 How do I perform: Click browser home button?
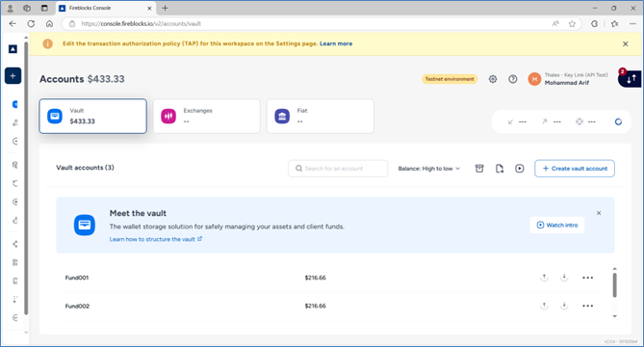[x=49, y=24]
